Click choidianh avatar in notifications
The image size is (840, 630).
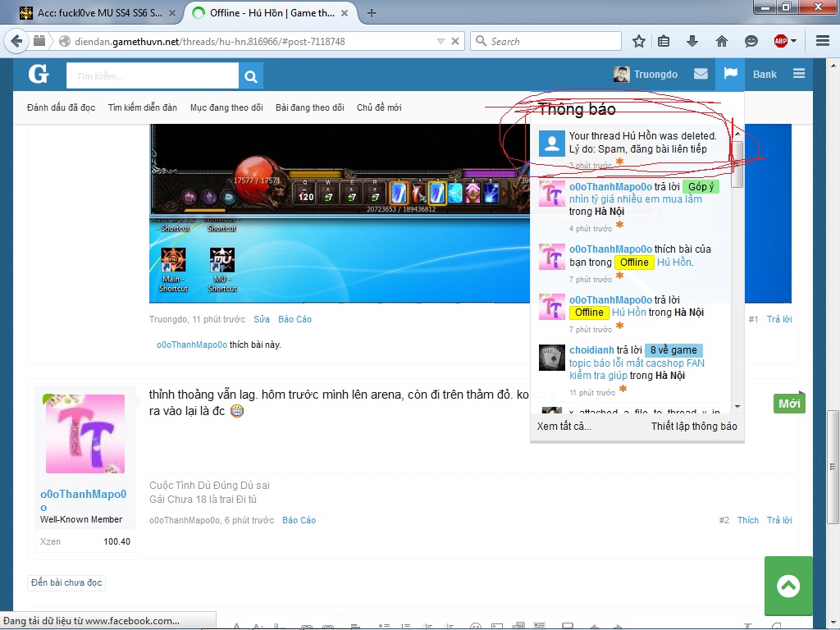(552, 358)
